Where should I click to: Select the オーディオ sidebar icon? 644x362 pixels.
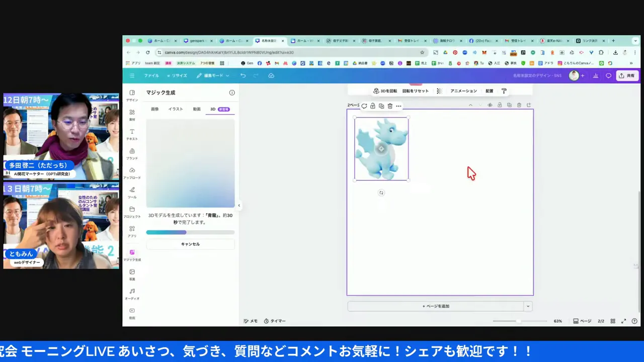[x=132, y=294]
